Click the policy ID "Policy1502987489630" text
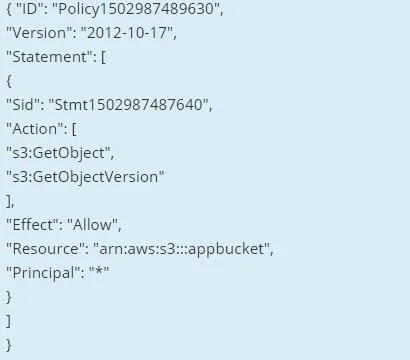The width and height of the screenshot is (410, 360). 138,9
